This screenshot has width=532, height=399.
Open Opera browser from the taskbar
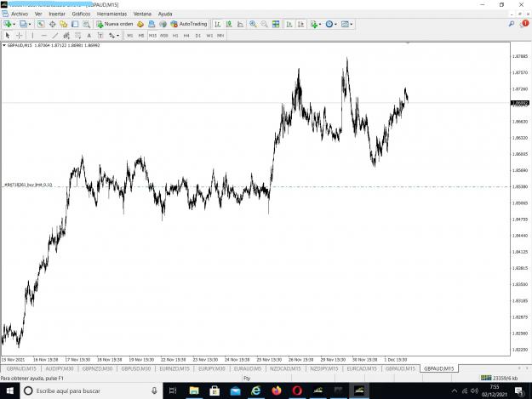pyautogui.click(x=297, y=390)
